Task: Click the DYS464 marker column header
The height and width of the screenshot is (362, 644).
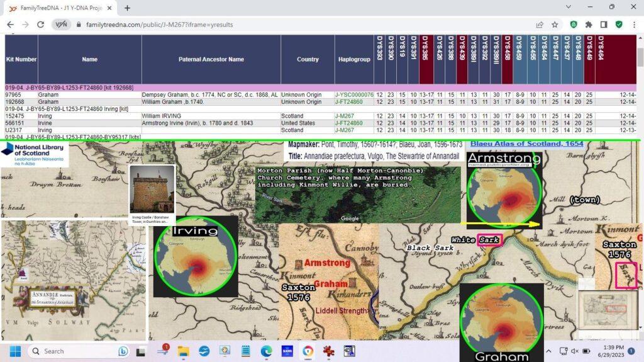Action: [616, 59]
